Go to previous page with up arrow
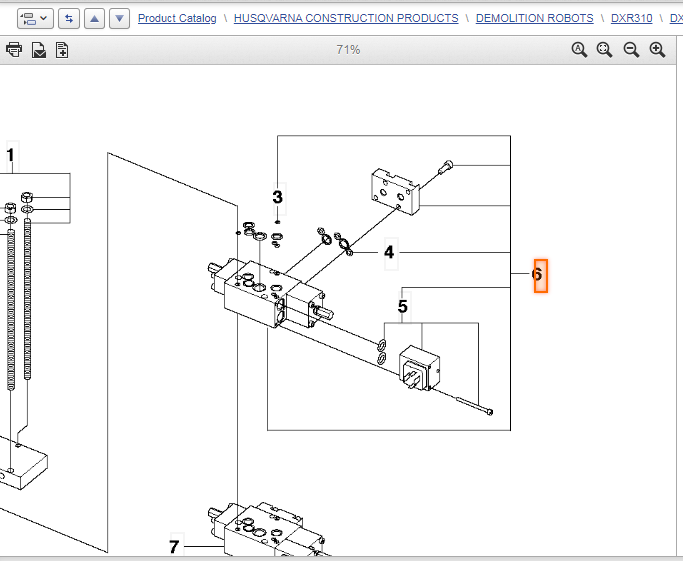683x561 pixels. coord(95,19)
